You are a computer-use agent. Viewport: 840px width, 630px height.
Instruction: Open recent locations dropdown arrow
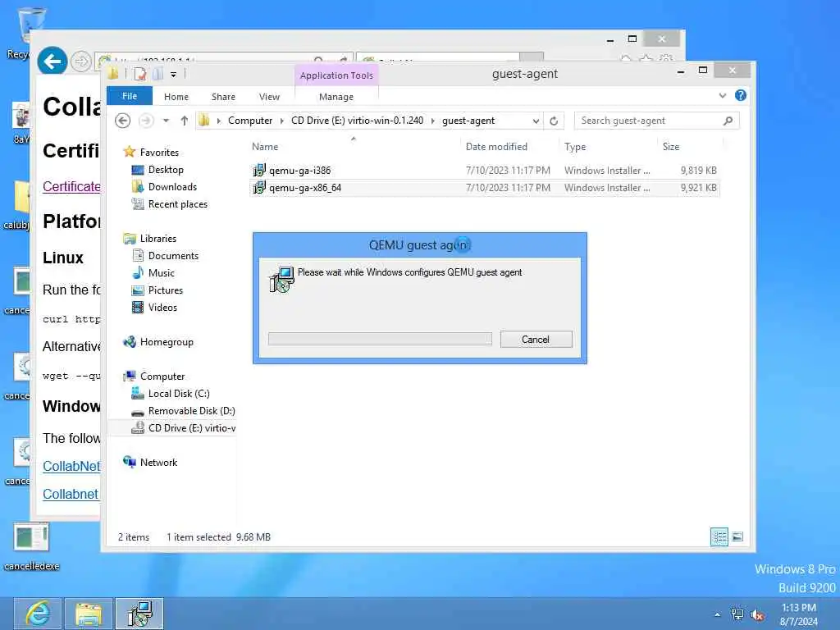[x=166, y=121]
